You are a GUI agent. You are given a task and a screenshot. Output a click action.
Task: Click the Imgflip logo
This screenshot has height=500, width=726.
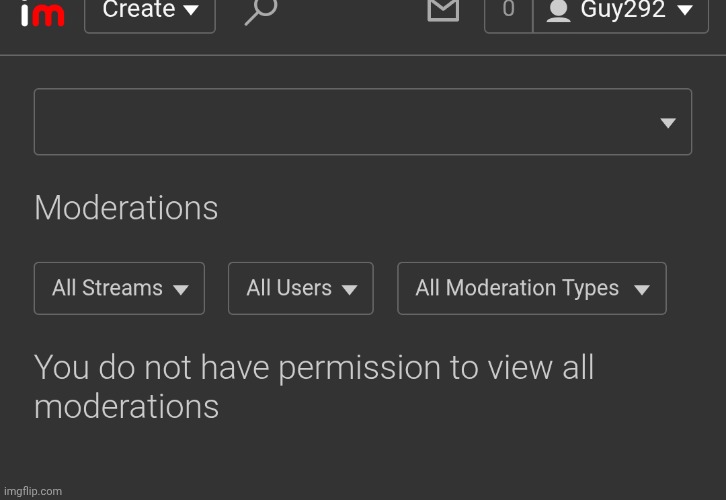coord(42,14)
